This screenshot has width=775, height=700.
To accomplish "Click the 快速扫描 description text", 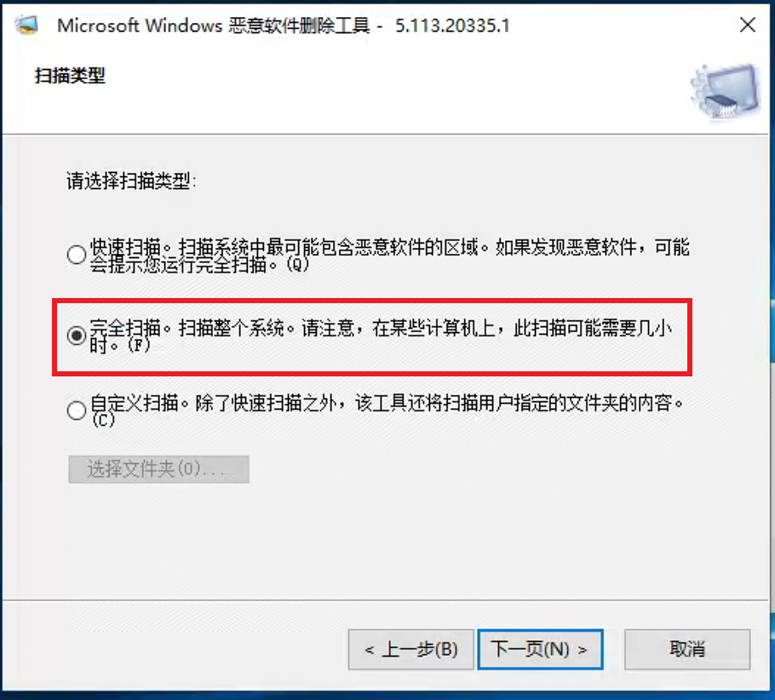I will pyautogui.click(x=389, y=255).
